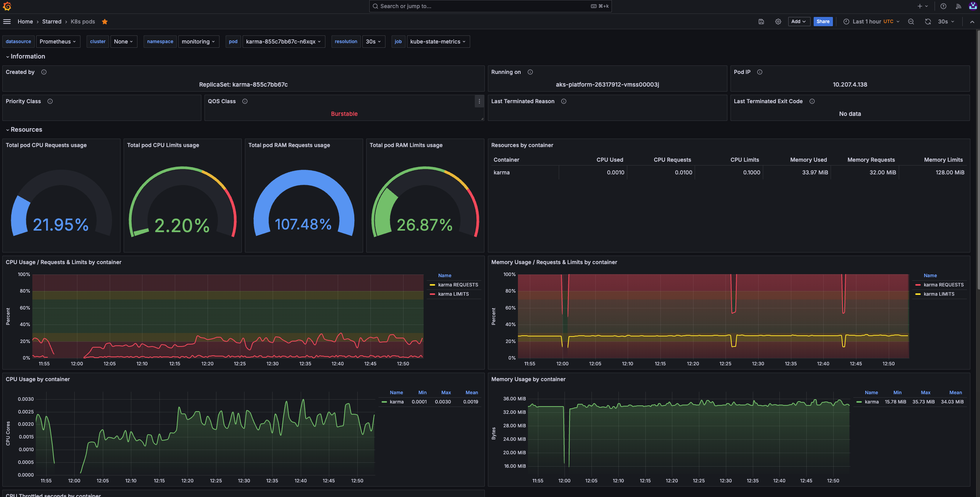Open the namespace monitoring dropdown
This screenshot has width=980, height=497.
198,42
